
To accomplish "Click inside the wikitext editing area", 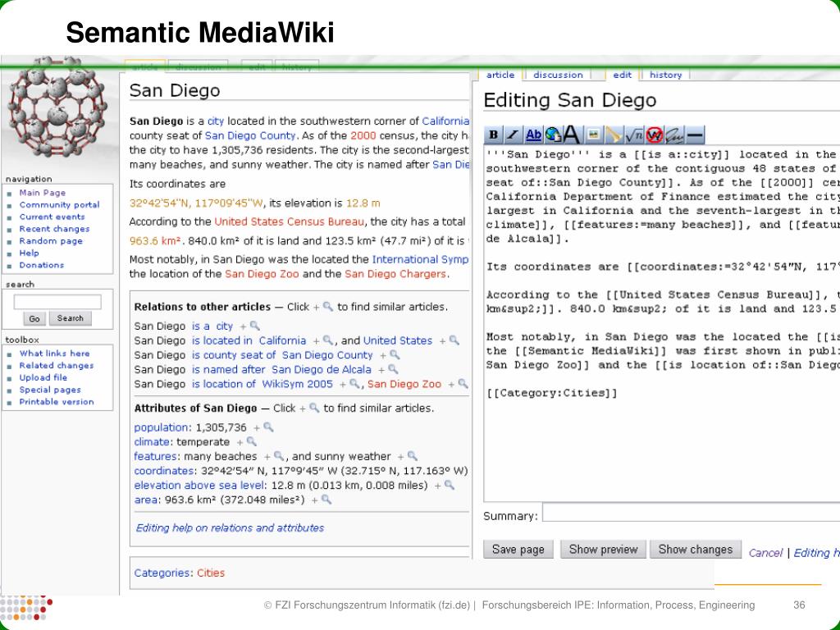I will (662, 323).
